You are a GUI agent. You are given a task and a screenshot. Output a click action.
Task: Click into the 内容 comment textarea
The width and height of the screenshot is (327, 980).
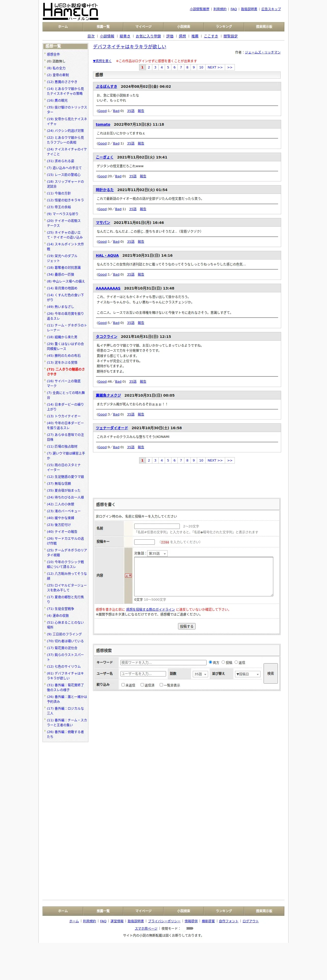(204, 576)
